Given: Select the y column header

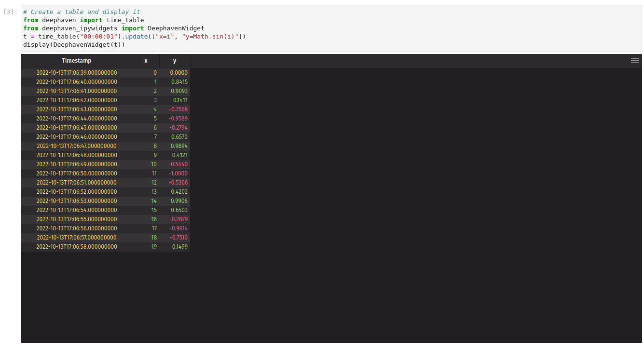Looking at the screenshot, I should coord(175,61).
